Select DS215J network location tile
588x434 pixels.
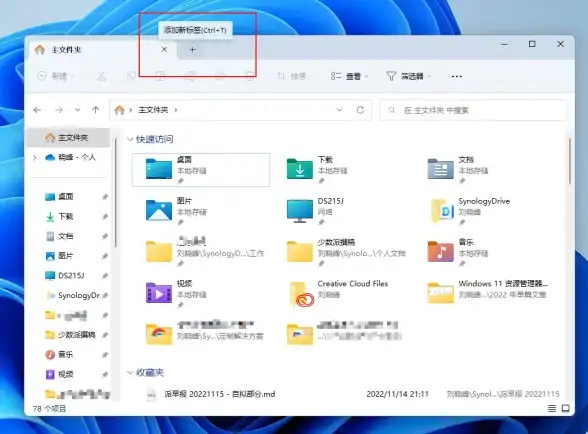point(315,211)
